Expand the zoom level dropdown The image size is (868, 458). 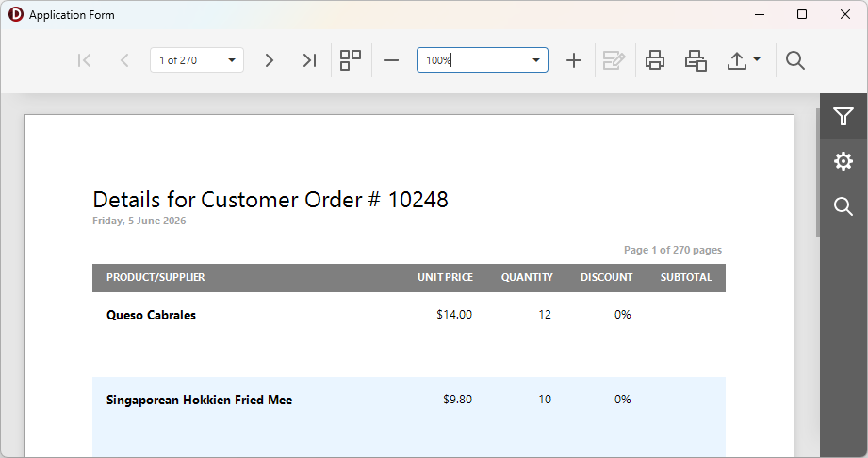point(536,60)
